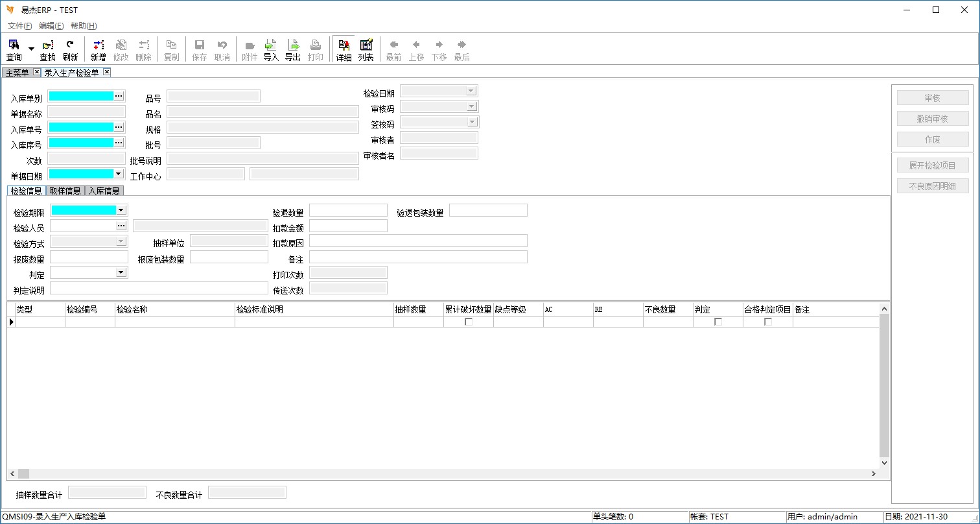Click the 检验人员 browse (...) button
Image resolution: width=980 pixels, height=524 pixels.
(x=121, y=226)
